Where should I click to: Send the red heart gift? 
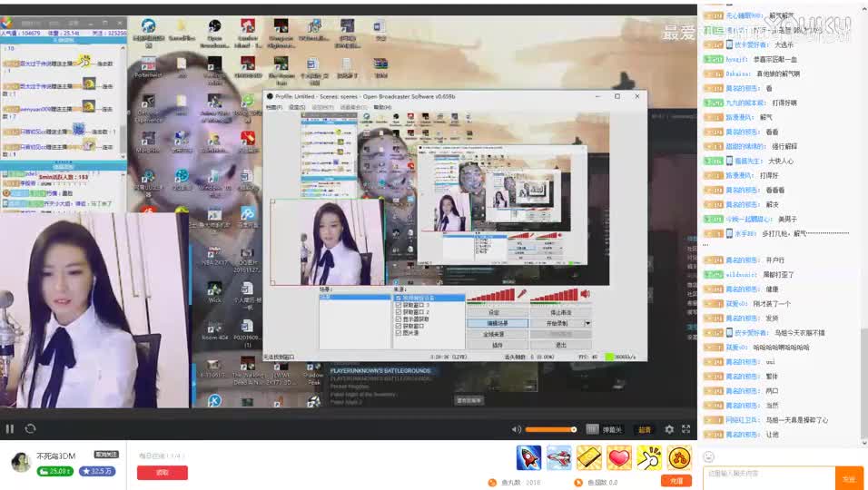pos(618,458)
